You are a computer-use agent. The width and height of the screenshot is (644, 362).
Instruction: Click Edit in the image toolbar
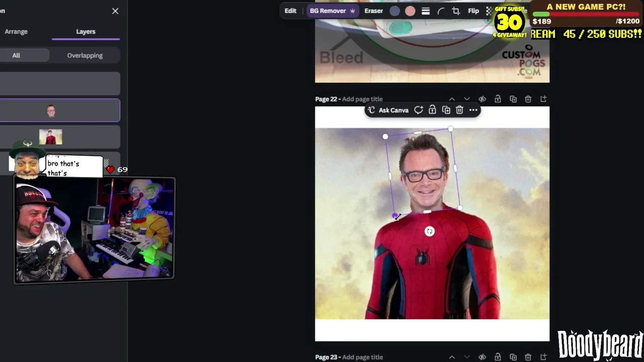click(290, 11)
